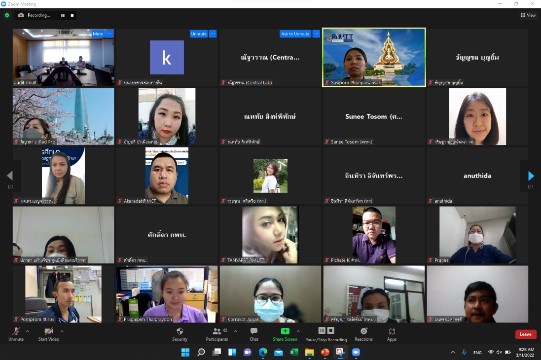Toggle the Start Video camera button
The height and width of the screenshot is (360, 541).
49,331
